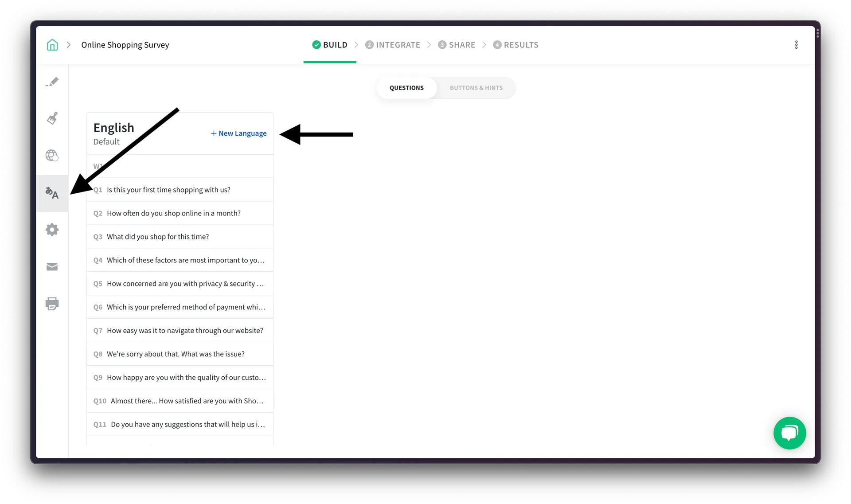851x504 pixels.
Task: Click the pencil/edit icon in sidebar
Action: [x=52, y=82]
